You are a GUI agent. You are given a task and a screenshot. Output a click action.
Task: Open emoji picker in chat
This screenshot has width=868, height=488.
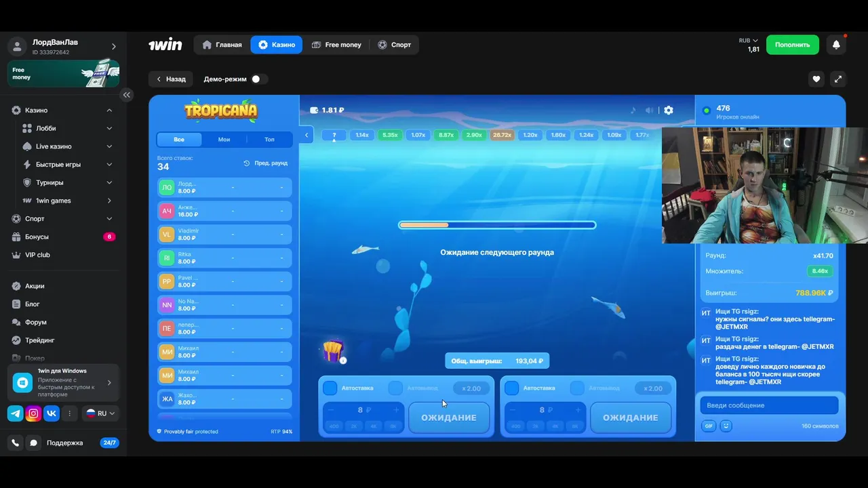coord(726,426)
